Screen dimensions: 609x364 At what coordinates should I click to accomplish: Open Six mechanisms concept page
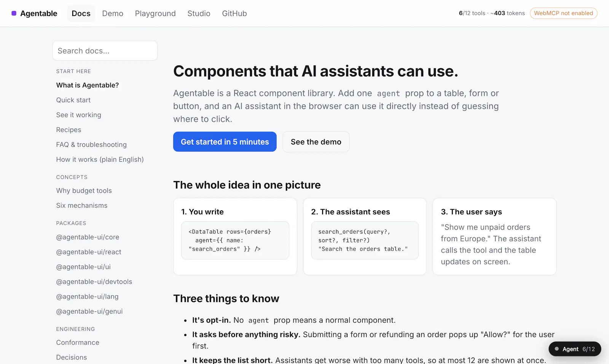point(82,205)
